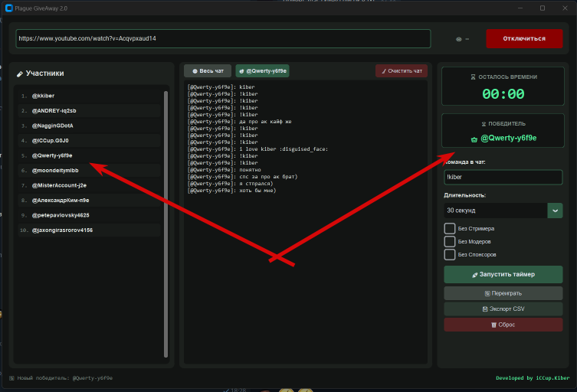Enable the Без Стримера checkbox
This screenshot has width=577, height=392.
point(449,228)
